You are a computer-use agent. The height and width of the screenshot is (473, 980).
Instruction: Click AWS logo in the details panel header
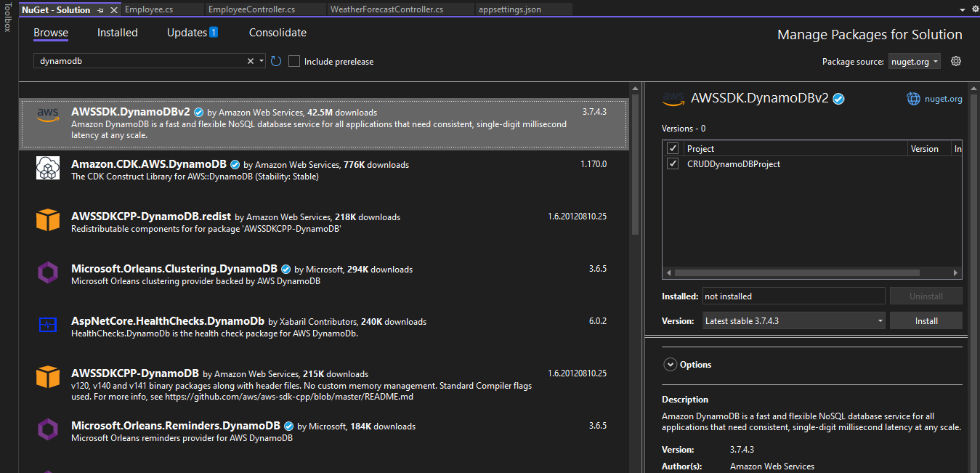tap(673, 99)
